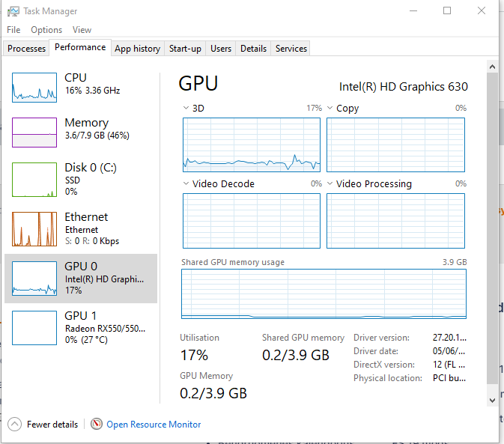Viewport: 504px width, 444px height.
Task: Click the Intel(R) HD Graphics 630 heading
Action: (x=404, y=87)
